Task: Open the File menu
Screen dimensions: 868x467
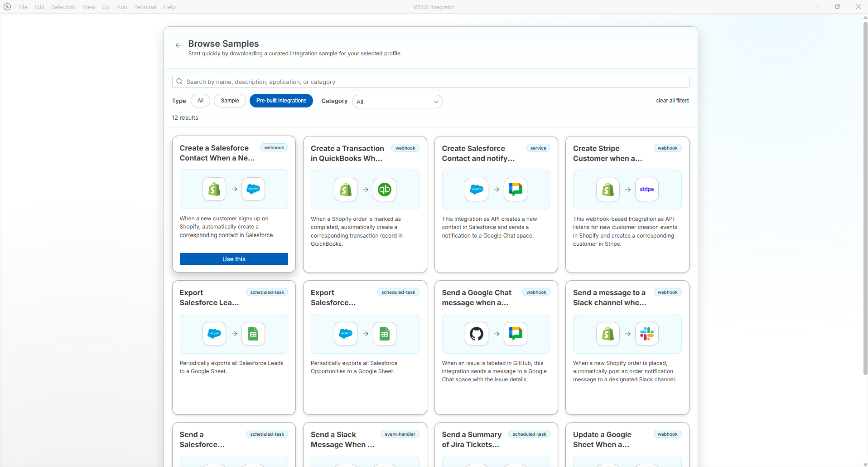Action: (23, 7)
